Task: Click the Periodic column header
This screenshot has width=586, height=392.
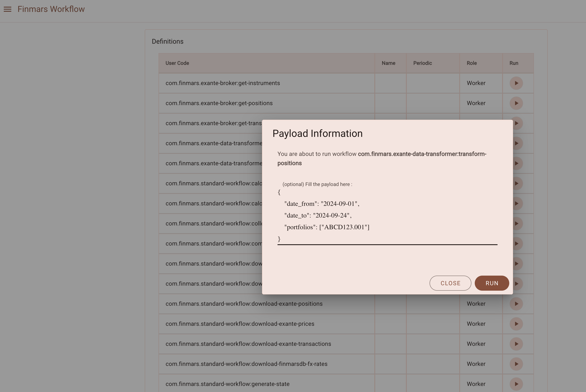Action: (422, 63)
